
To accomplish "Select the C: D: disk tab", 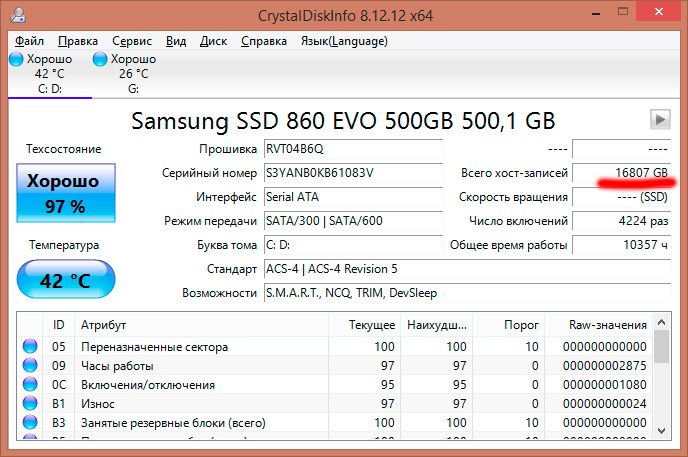I will 50,74.
